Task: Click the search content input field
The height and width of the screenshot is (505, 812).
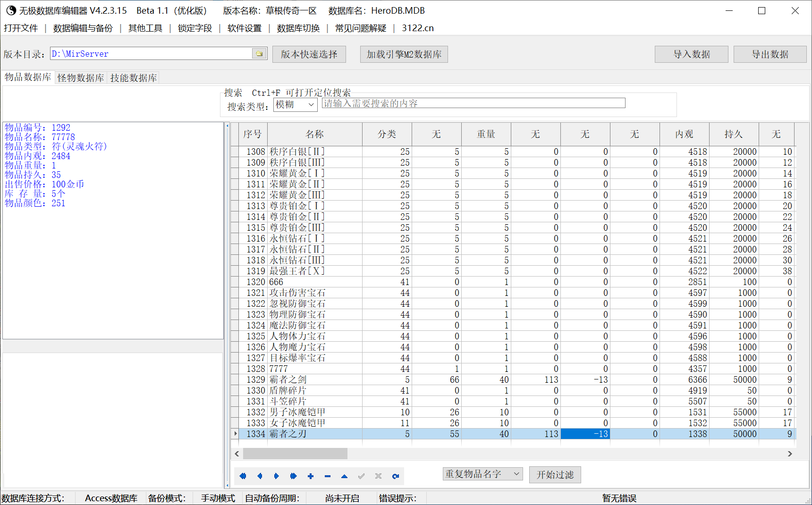Action: pos(474,103)
